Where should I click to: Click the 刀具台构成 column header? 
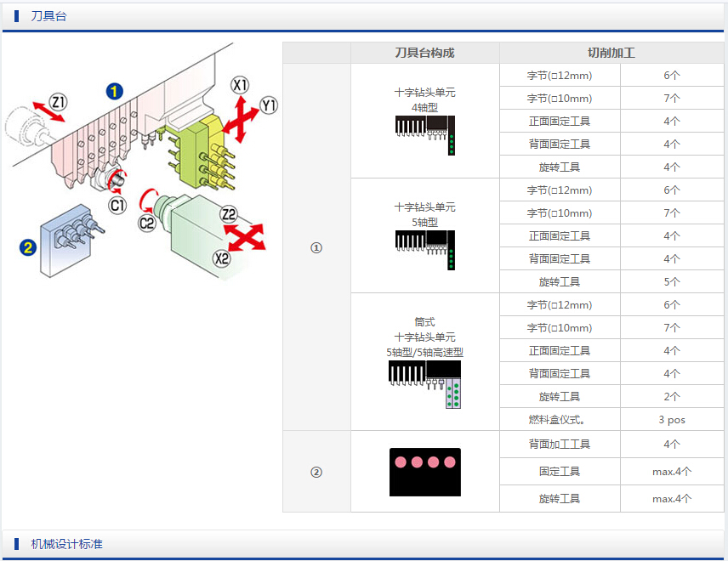424,53
